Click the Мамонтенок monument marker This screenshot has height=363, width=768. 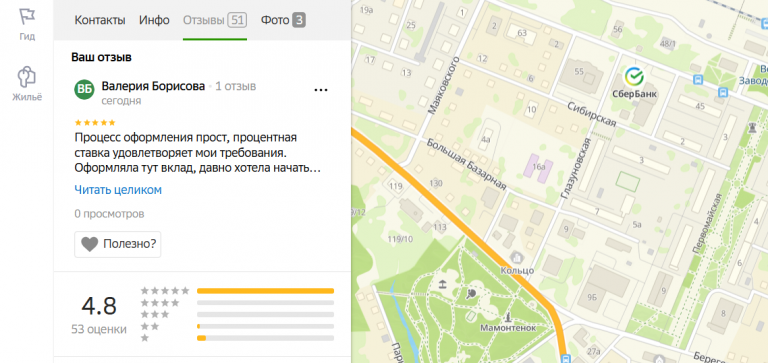[508, 316]
